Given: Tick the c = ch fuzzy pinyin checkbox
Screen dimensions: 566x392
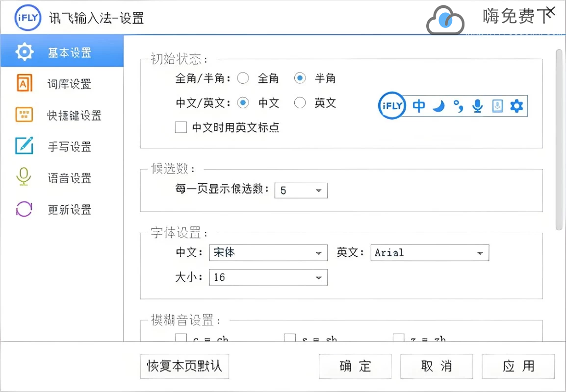Looking at the screenshot, I should [181, 338].
